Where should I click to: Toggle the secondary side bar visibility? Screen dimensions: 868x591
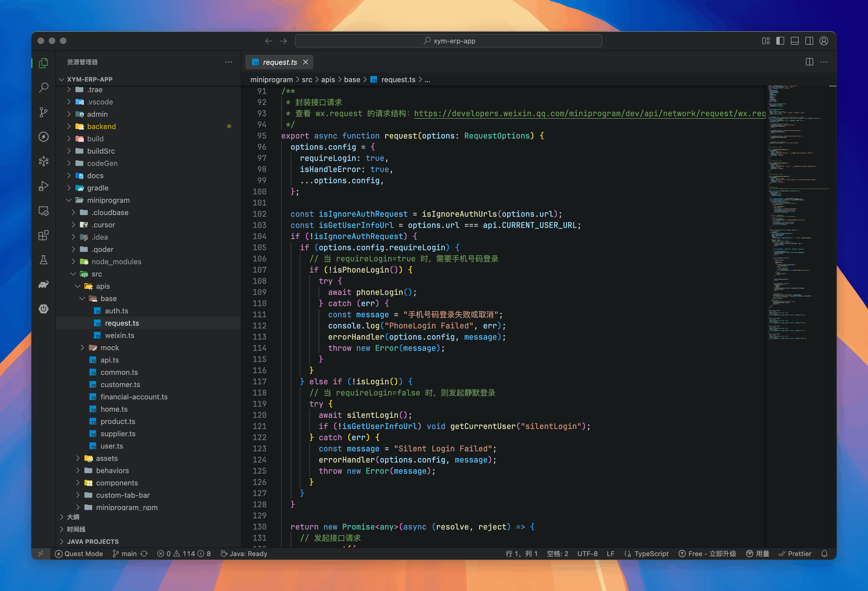click(x=809, y=41)
